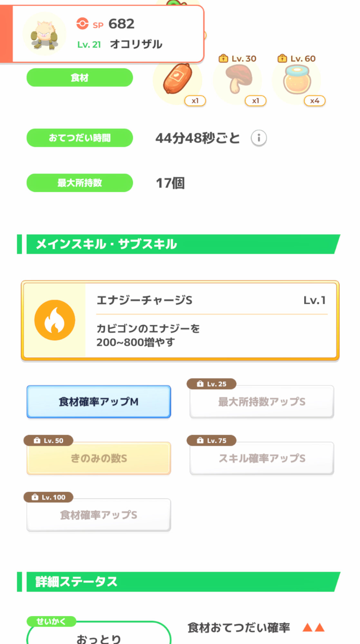Viewport: 360px width, 644px height.
Task: Tap the locked Lv. 30 mushroom ingredient
Action: (x=238, y=79)
